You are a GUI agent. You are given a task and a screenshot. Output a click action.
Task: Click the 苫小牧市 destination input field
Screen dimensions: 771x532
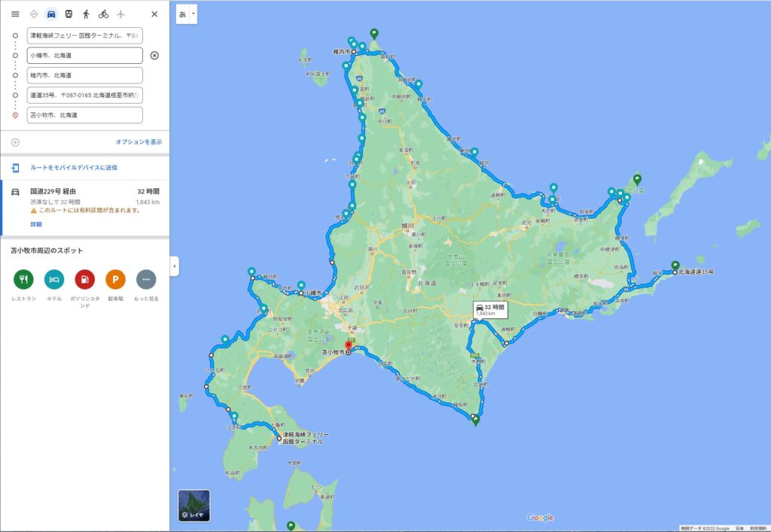coord(84,115)
